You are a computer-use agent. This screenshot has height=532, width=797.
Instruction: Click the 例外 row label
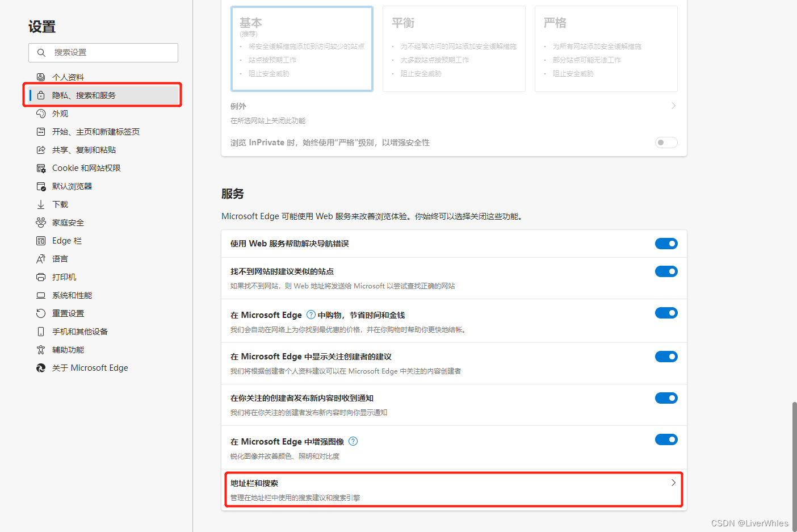point(238,106)
